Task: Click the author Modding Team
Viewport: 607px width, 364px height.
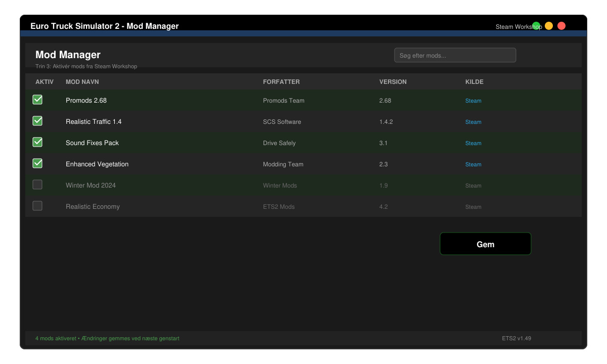Action: pyautogui.click(x=283, y=164)
